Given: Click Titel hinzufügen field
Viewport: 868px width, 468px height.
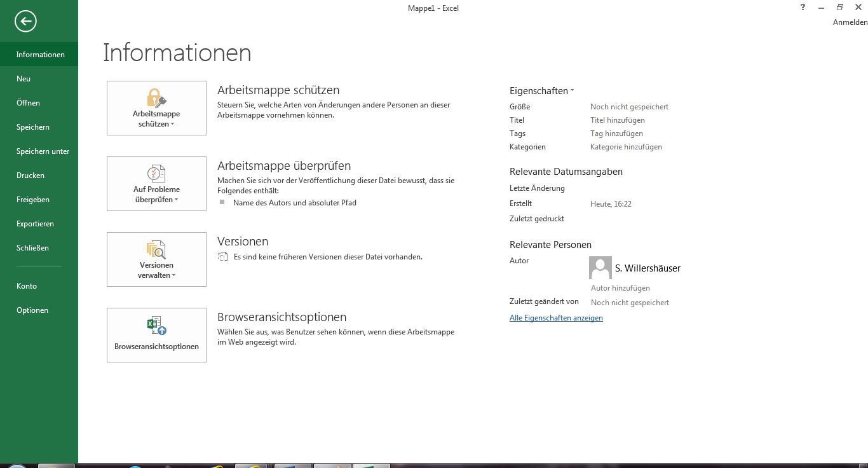Looking at the screenshot, I should [x=617, y=120].
